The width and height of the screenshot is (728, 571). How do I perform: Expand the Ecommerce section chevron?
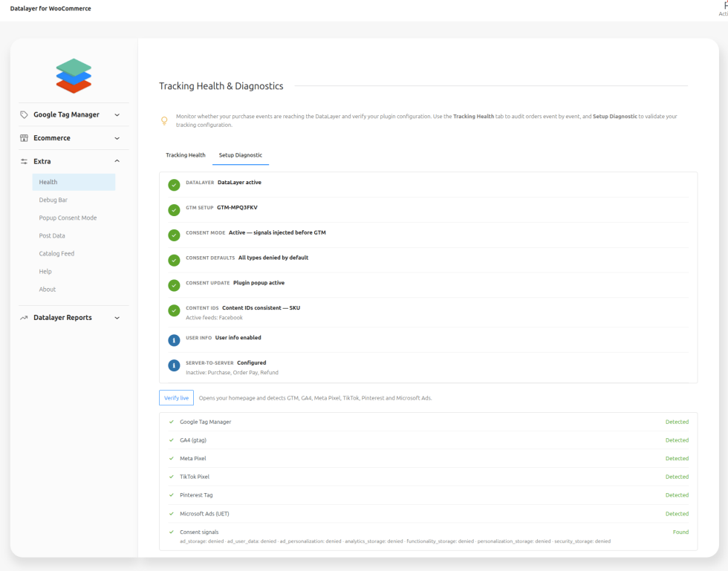(117, 138)
